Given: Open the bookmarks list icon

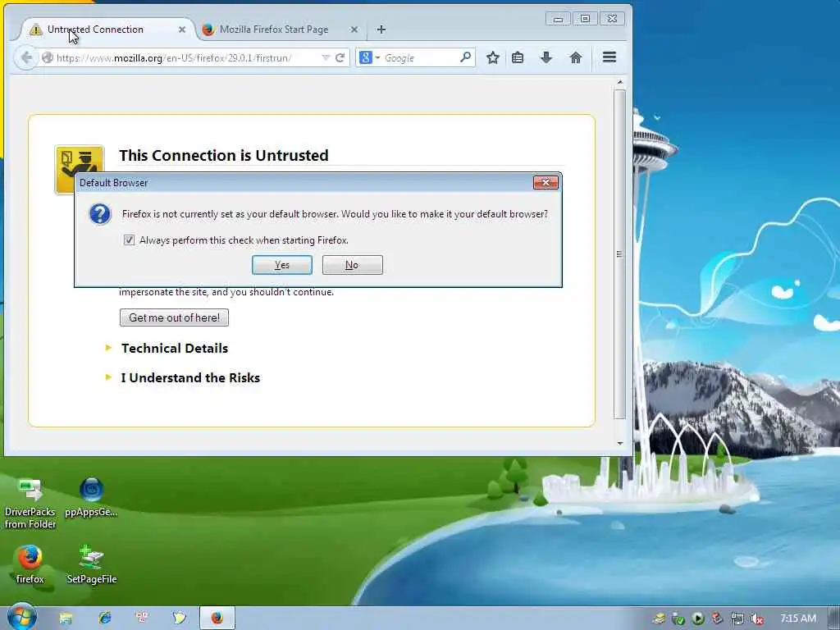Looking at the screenshot, I should click(518, 57).
